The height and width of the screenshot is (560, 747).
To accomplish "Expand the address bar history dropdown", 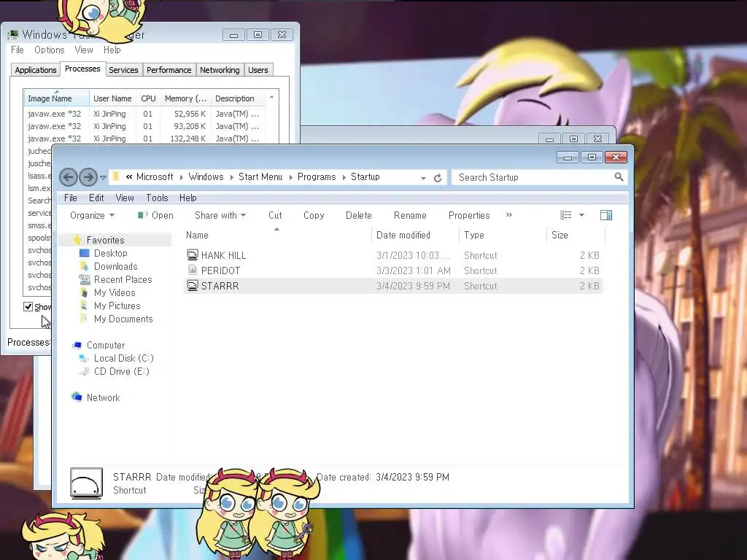I will coord(423,178).
